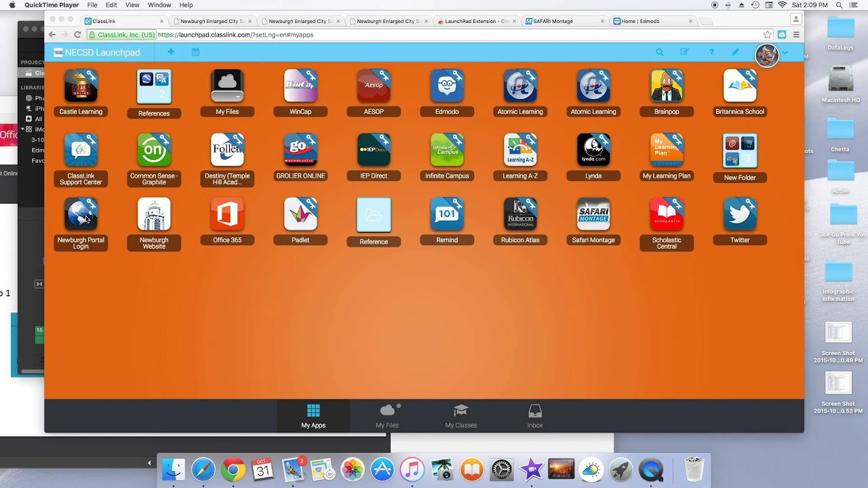Launch Newburgh Portal Login app
The width and height of the screenshot is (868, 488).
pos(81,214)
